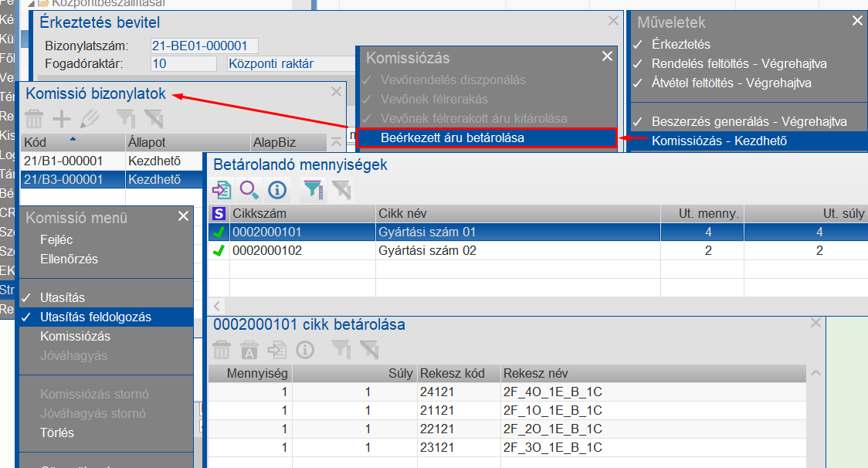This screenshot has width=868, height=468.
Task: Click the info icon in cikk betárolása toolbar
Action: [305, 350]
